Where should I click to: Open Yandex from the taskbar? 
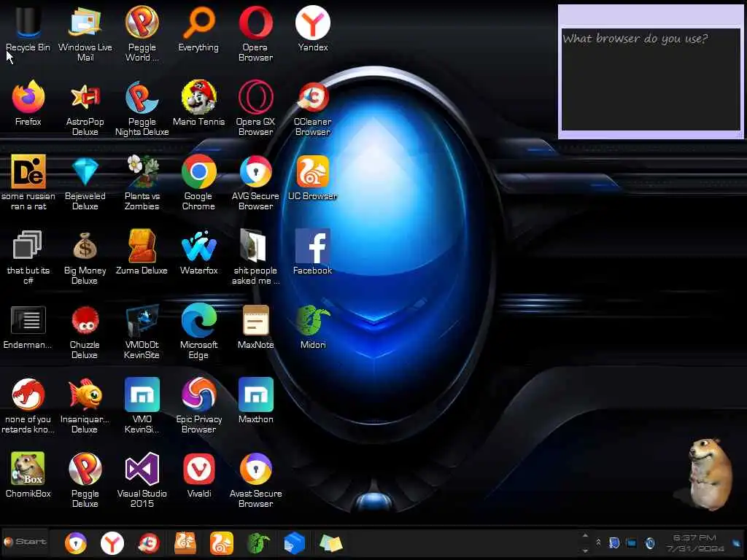tap(112, 543)
